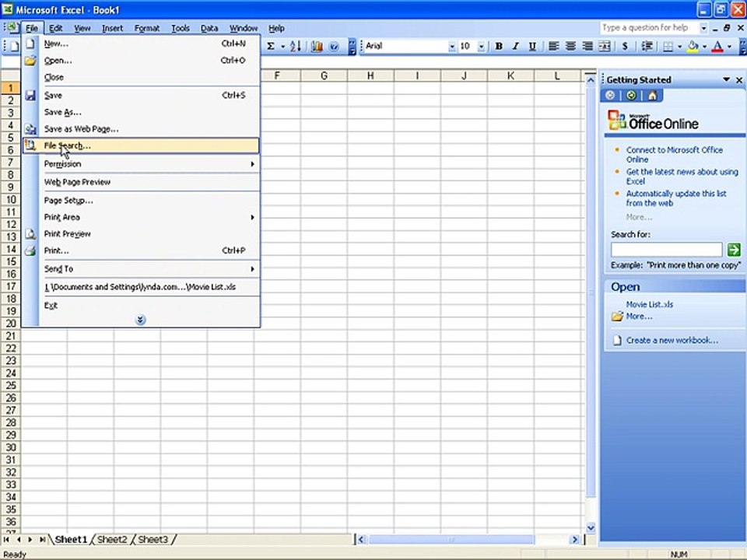Click the task pane Home icon
This screenshot has height=560, width=747.
click(652, 96)
